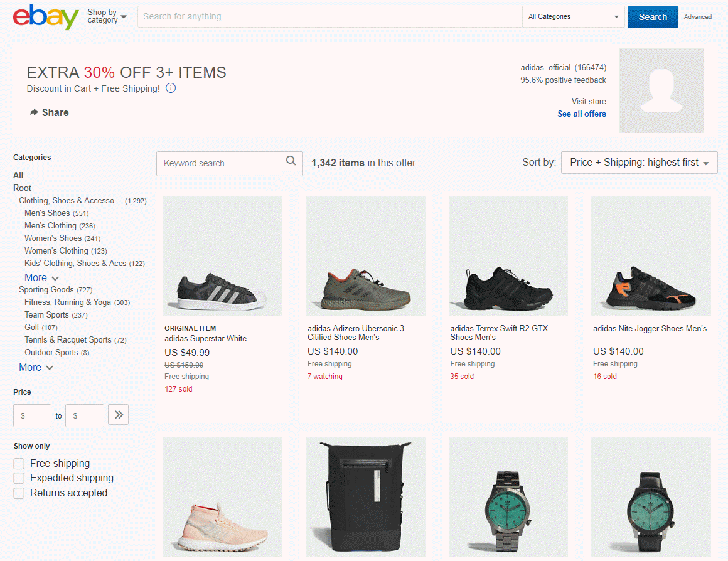Open adidas_official seller profile link
This screenshot has width=728, height=561.
[x=545, y=68]
